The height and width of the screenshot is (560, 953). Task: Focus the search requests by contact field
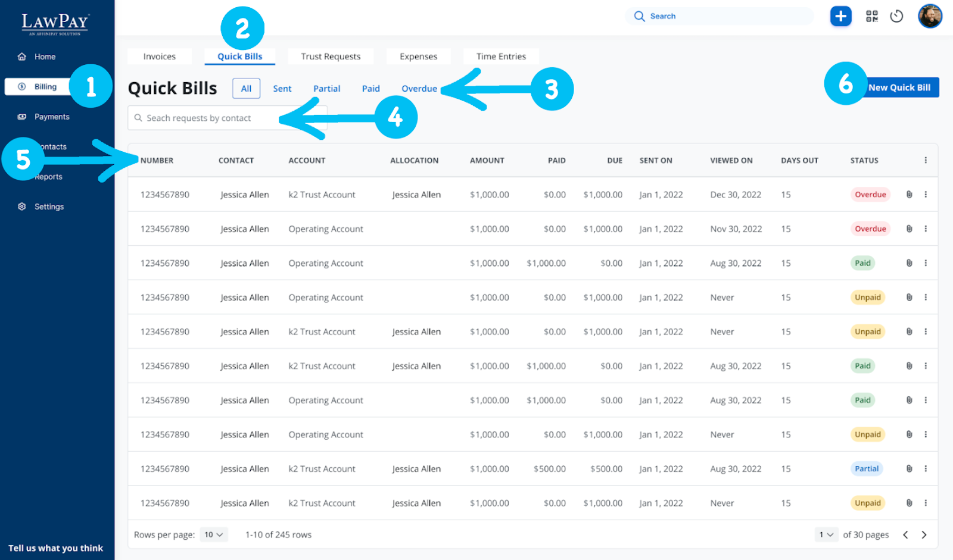pos(208,118)
